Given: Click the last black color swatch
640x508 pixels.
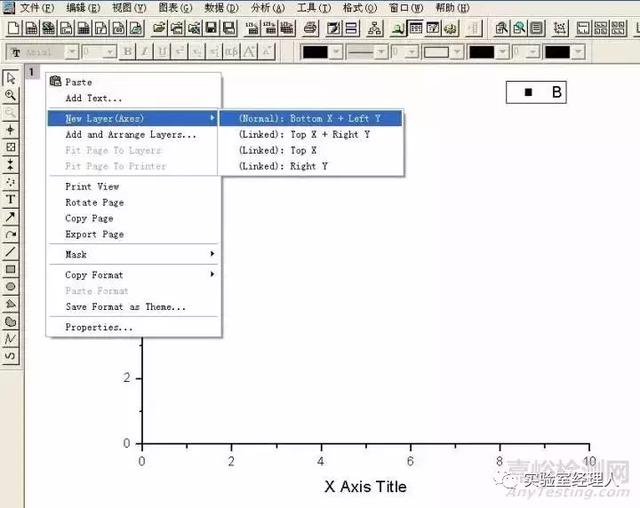Looking at the screenshot, I should pyautogui.click(x=557, y=52).
